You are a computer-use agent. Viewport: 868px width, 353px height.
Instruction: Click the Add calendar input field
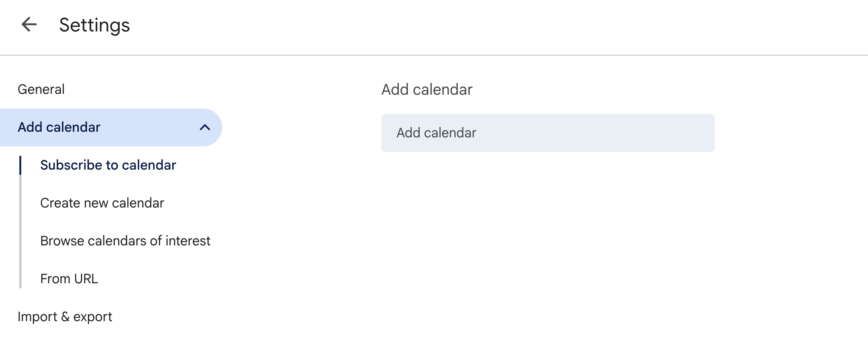pyautogui.click(x=547, y=133)
